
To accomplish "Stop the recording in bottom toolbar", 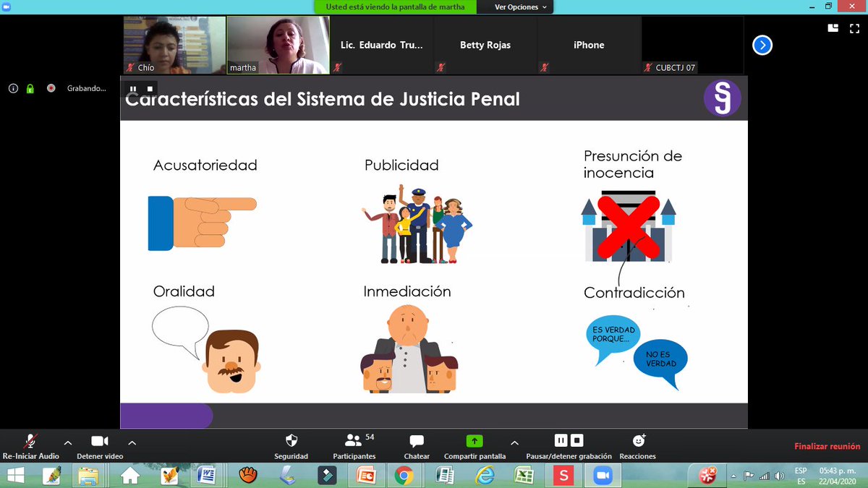I will 577,440.
